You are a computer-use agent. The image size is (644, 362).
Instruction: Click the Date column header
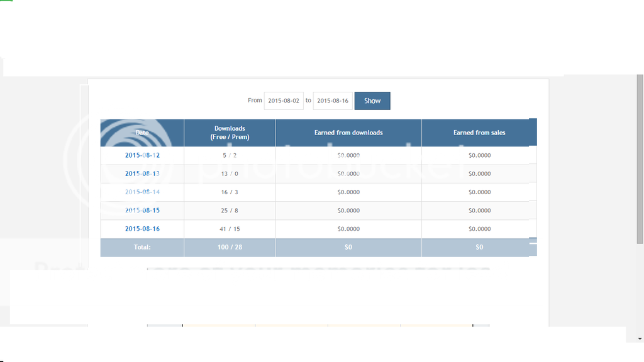[x=142, y=133]
